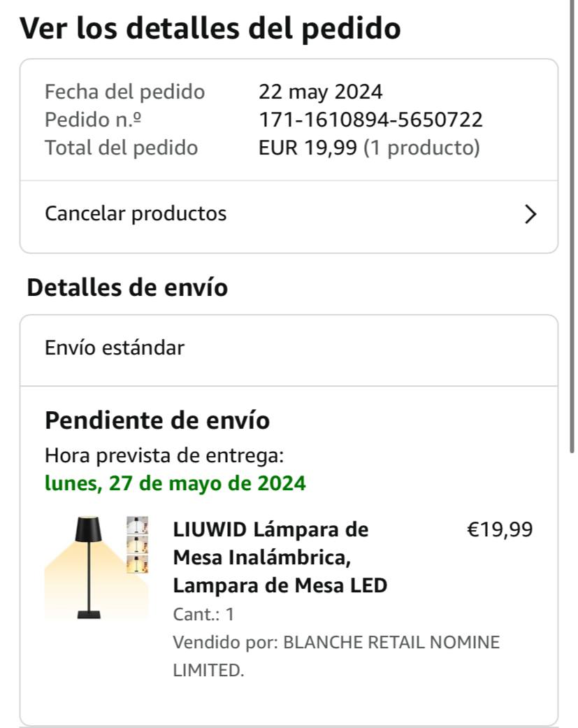Image resolution: width=578 pixels, height=728 pixels.
Task: Click the €19,99 product price
Action: click(x=499, y=529)
